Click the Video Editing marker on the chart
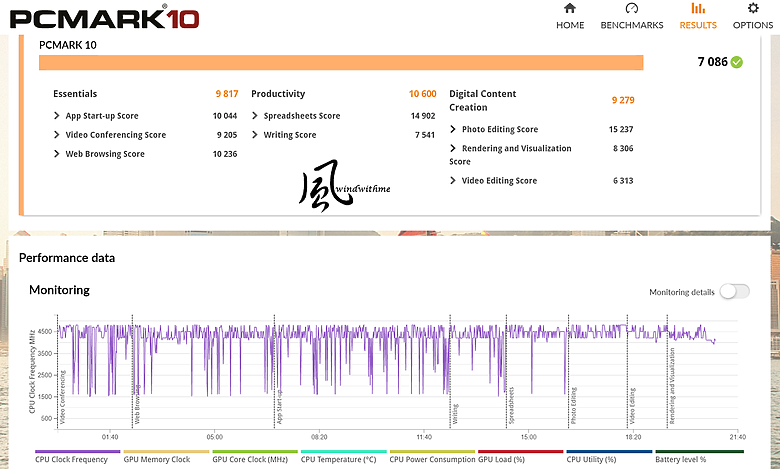The width and height of the screenshot is (780, 469). (632, 406)
